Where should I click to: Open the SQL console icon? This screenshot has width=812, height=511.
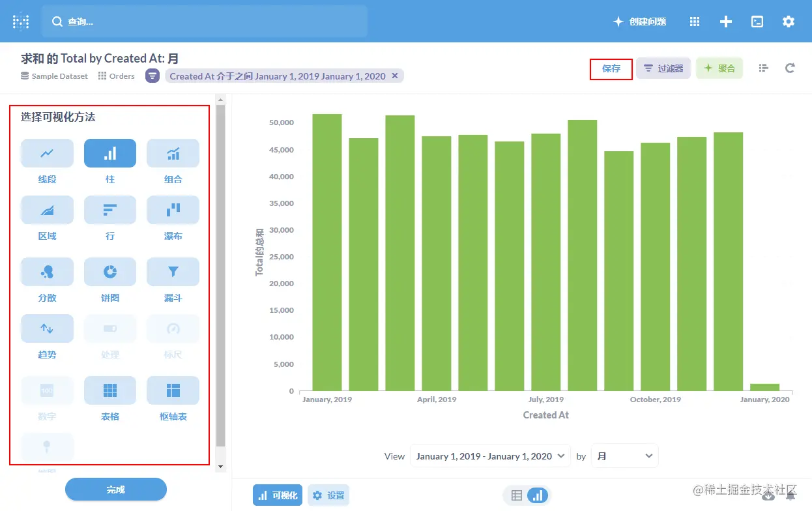click(757, 22)
